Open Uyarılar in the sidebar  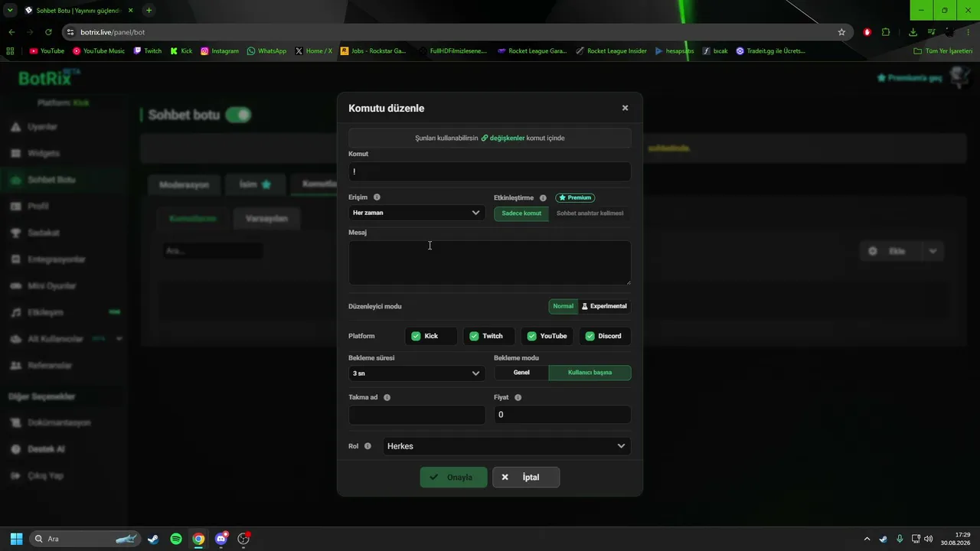tap(42, 127)
